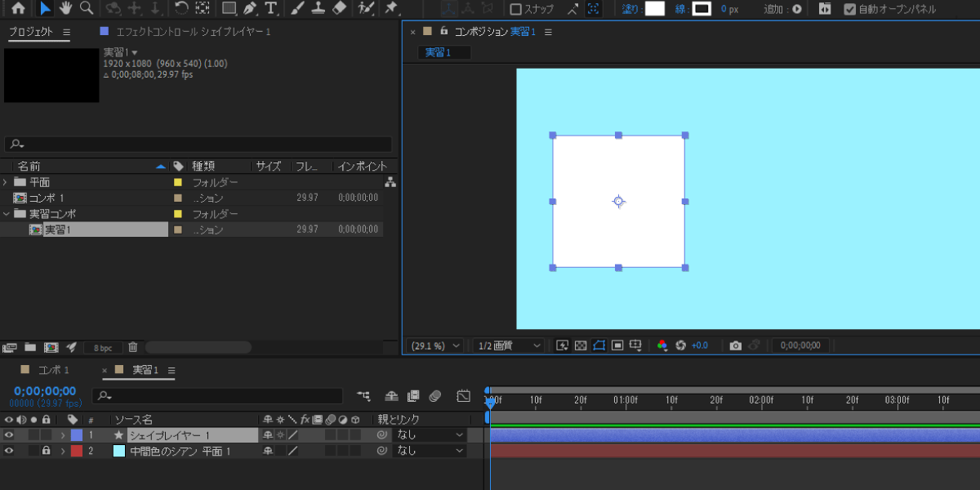Select the Type text tool

coord(270,9)
